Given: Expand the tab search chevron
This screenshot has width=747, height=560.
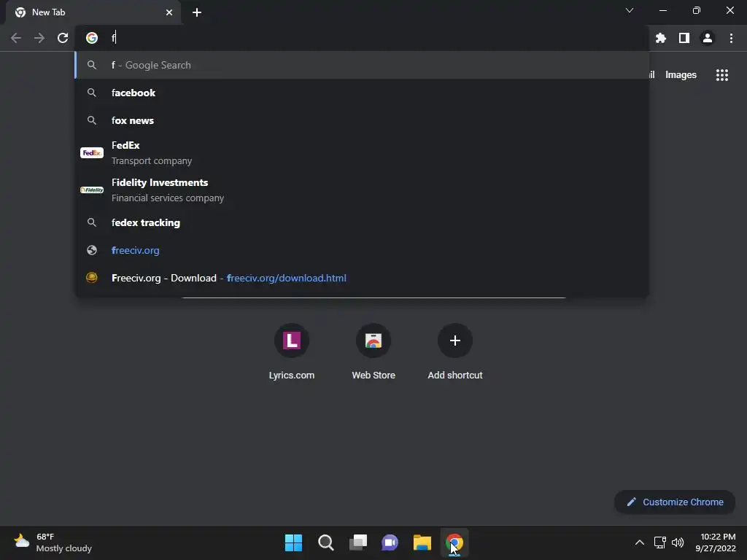Looking at the screenshot, I should [630, 10].
